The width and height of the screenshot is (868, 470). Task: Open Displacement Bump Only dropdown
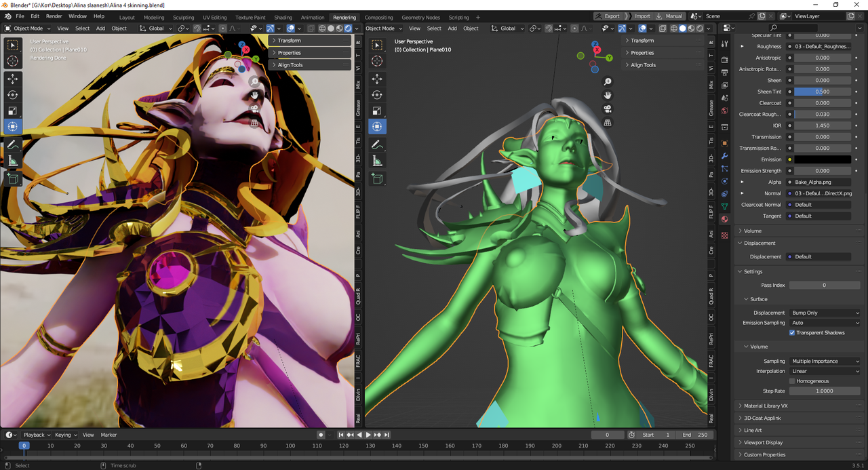click(x=825, y=313)
